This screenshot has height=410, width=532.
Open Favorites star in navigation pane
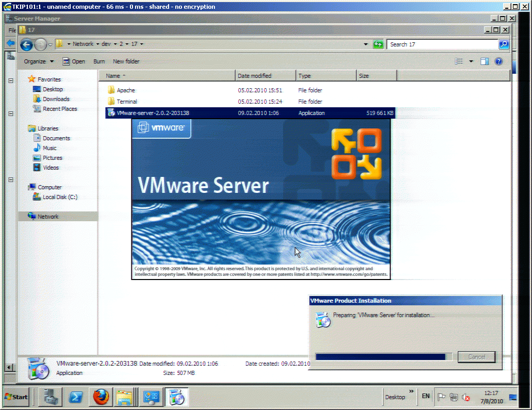[x=31, y=79]
